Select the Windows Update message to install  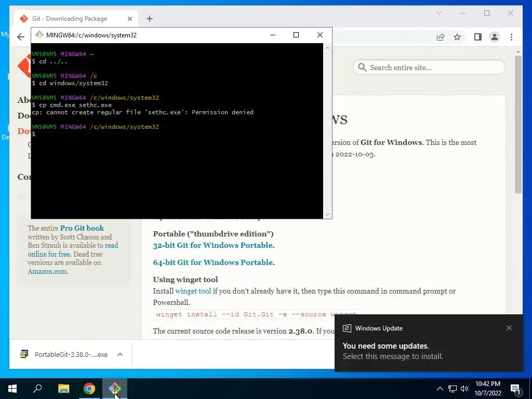(393, 356)
